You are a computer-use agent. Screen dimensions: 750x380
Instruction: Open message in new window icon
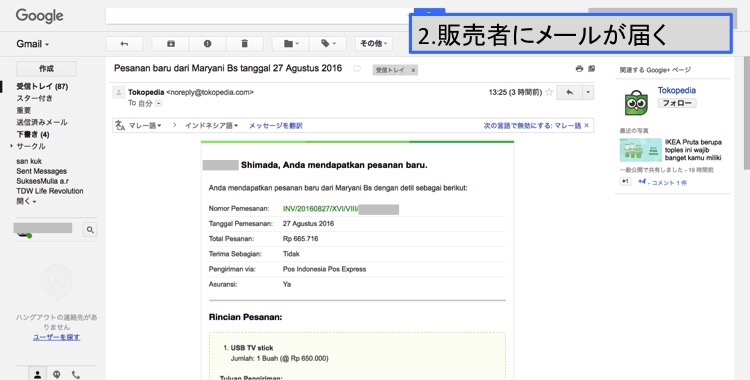592,69
